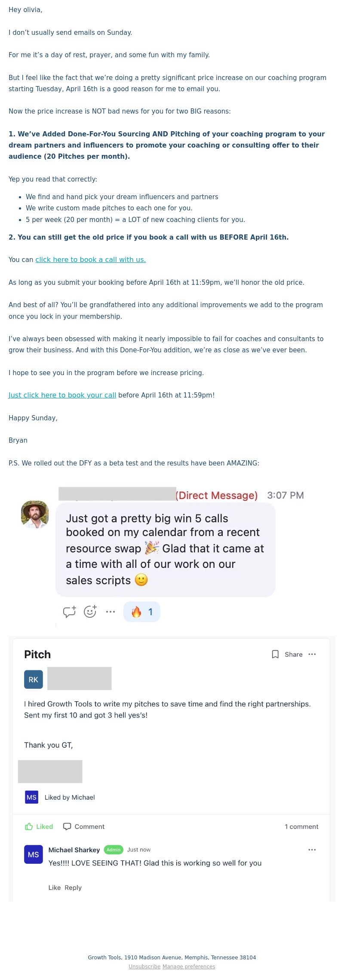The width and height of the screenshot is (344, 980).
Task: Click the Comment button with bubble icon
Action: click(84, 826)
